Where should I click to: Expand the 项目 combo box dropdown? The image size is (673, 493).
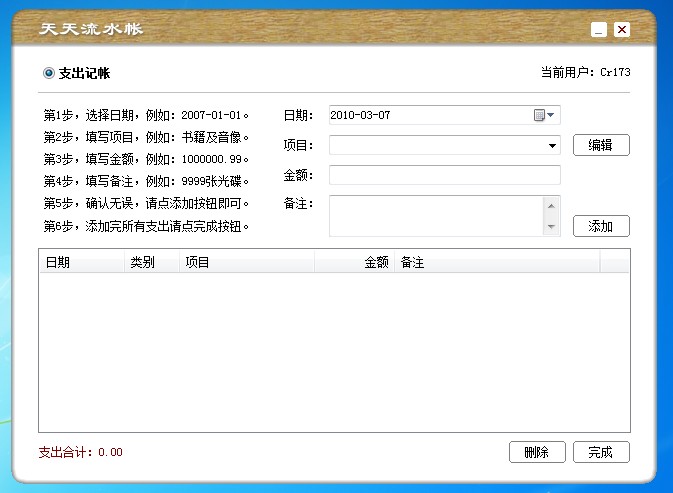(x=552, y=146)
